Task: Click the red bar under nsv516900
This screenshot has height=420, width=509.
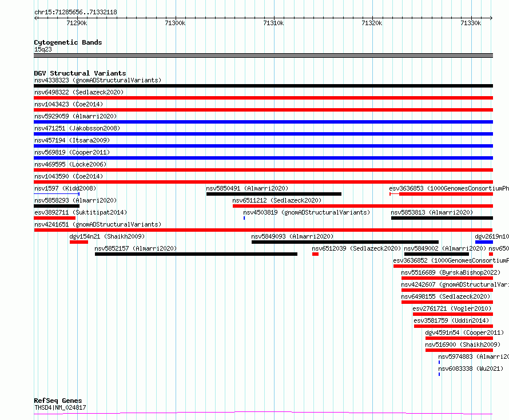Action: [x=459, y=350]
